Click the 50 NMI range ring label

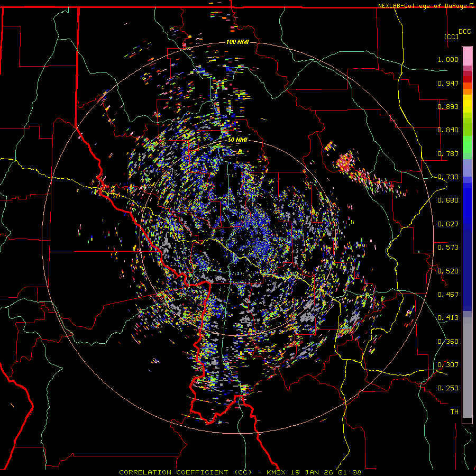pyautogui.click(x=237, y=140)
